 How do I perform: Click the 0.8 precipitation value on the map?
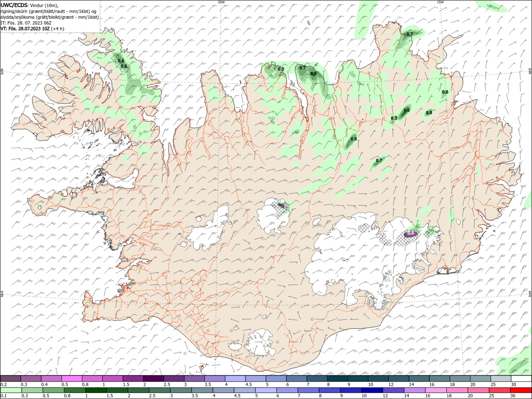(354, 139)
